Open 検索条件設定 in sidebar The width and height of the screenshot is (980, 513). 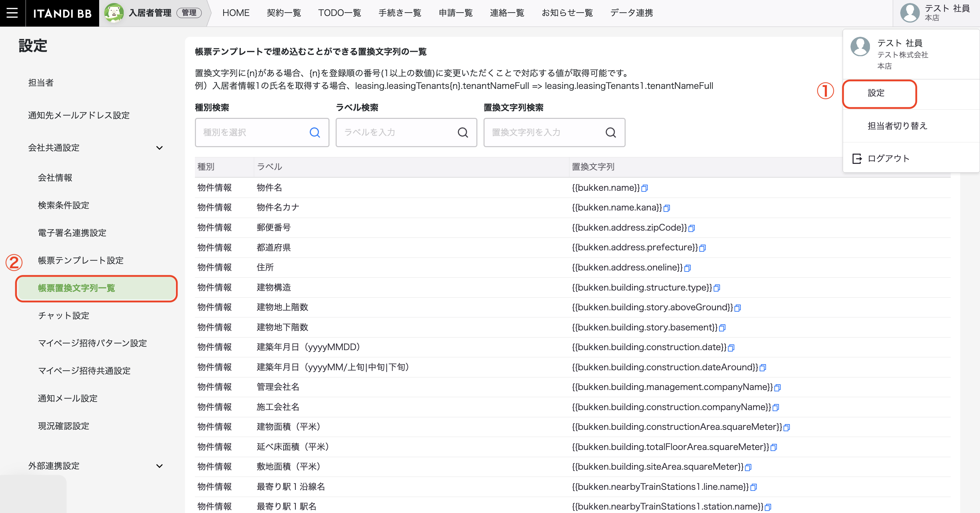tap(63, 205)
